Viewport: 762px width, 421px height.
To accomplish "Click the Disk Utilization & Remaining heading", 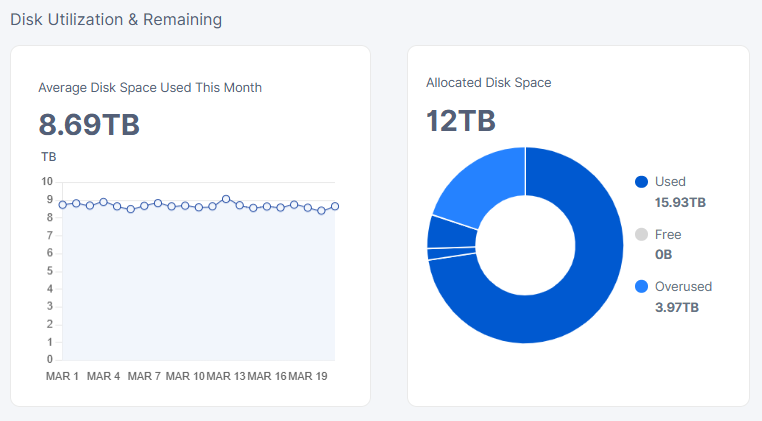I will pyautogui.click(x=116, y=19).
